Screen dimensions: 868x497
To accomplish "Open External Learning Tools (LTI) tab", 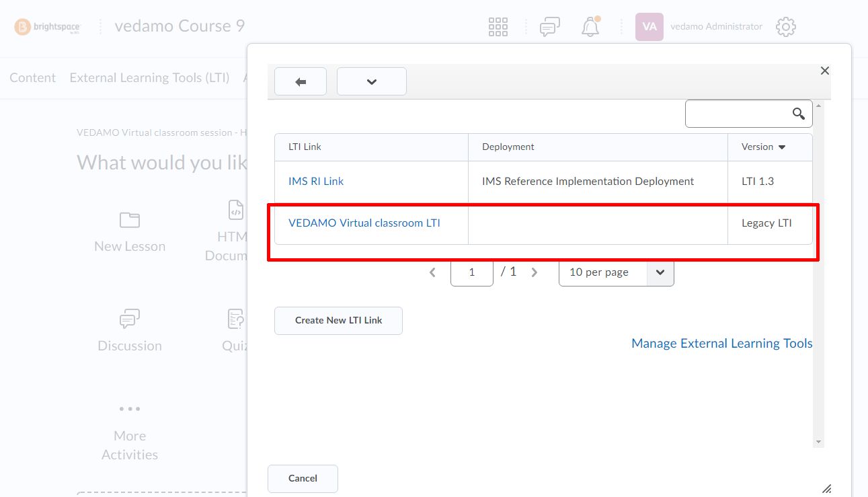I will (x=149, y=78).
